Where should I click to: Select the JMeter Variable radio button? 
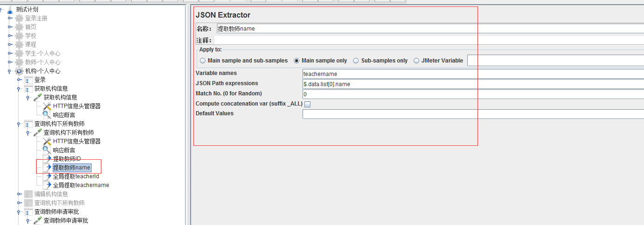click(x=416, y=61)
